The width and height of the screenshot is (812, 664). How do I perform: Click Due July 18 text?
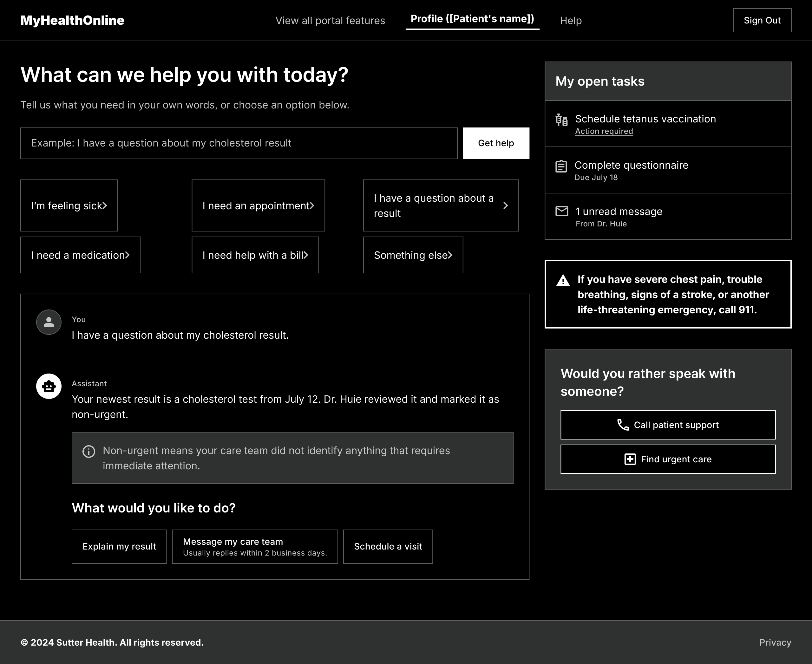tap(596, 178)
